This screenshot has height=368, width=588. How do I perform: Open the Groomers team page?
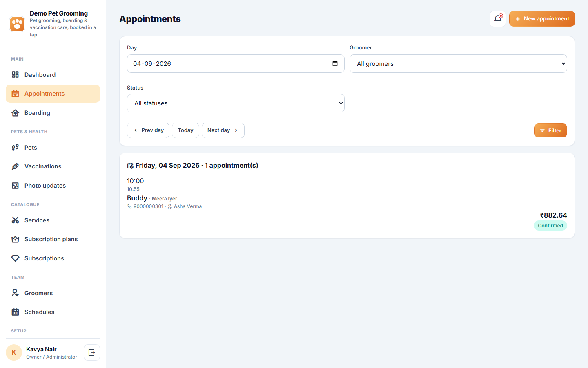pyautogui.click(x=53, y=293)
